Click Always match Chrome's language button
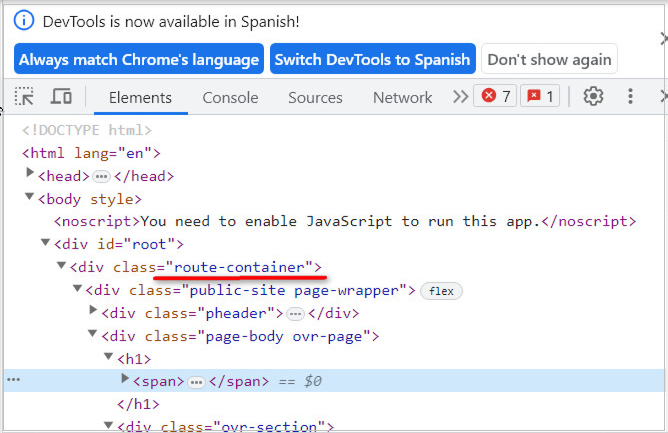This screenshot has width=668, height=433. point(139,59)
